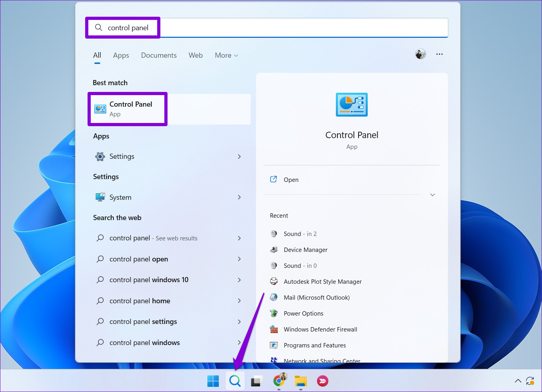542x392 pixels.
Task: Select System under Settings results
Action: point(120,197)
